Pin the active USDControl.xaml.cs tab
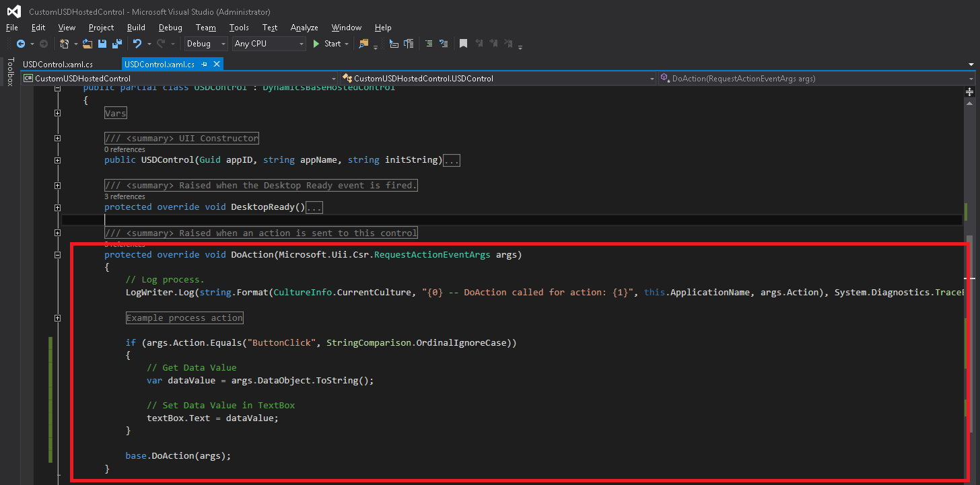 click(x=205, y=65)
